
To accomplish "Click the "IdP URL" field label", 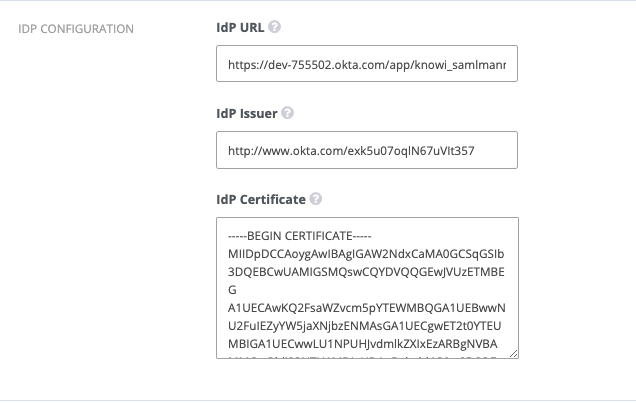I will click(x=240, y=28).
